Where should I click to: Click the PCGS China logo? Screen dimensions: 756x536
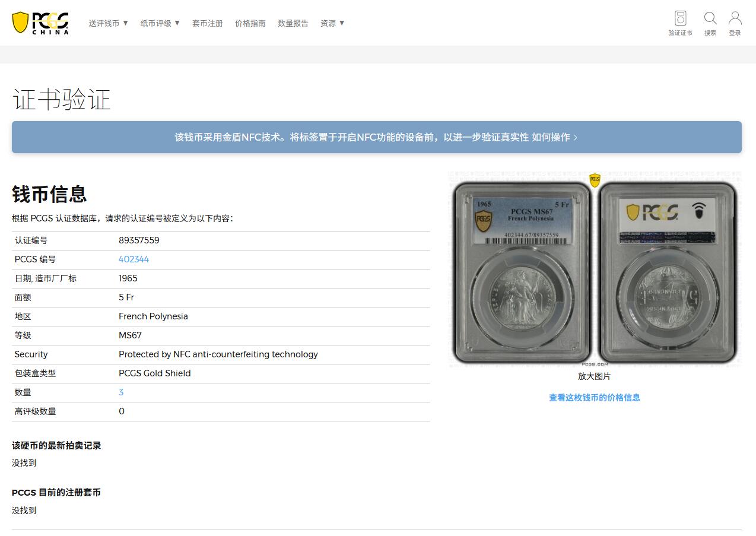tap(40, 23)
